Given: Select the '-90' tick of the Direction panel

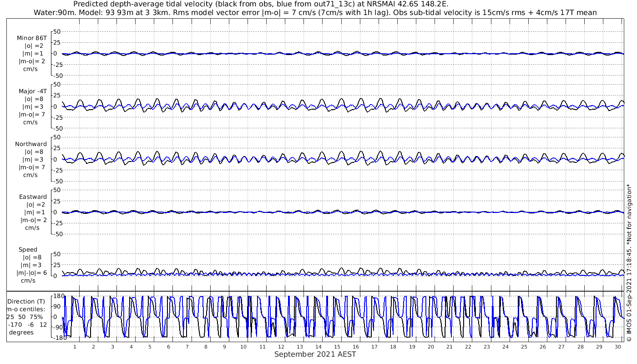Looking at the screenshot, I should point(57,328).
